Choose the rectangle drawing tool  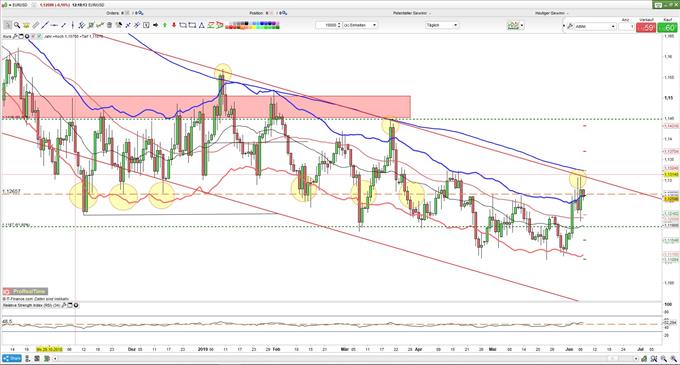point(183,25)
